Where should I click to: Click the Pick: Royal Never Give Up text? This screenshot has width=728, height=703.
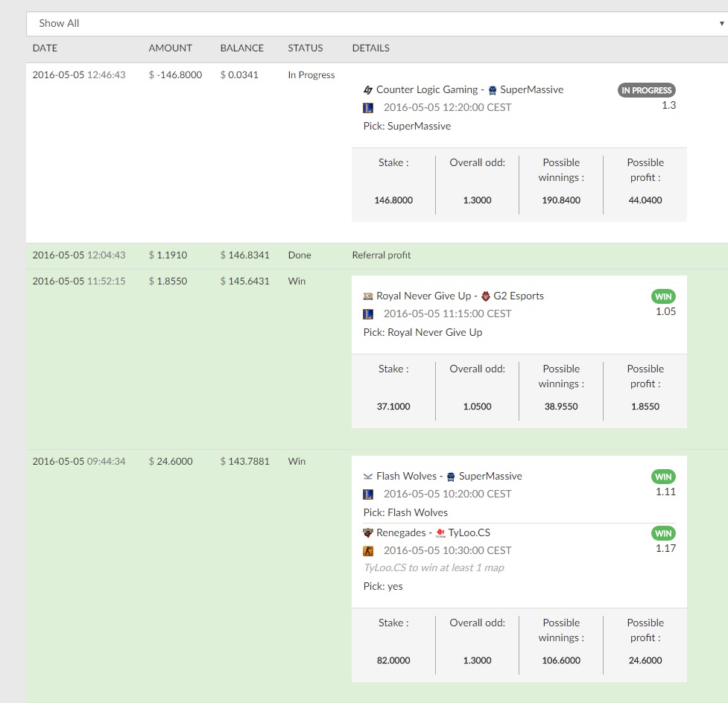coord(422,333)
